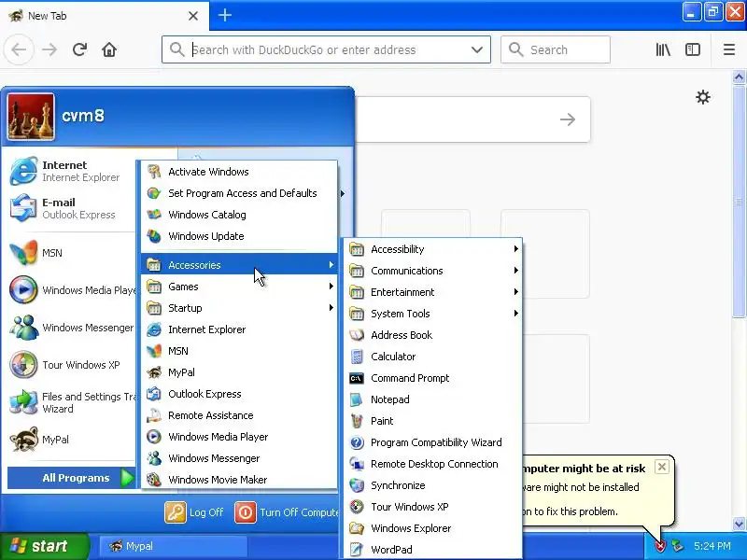Open Address Book entry

click(432, 335)
